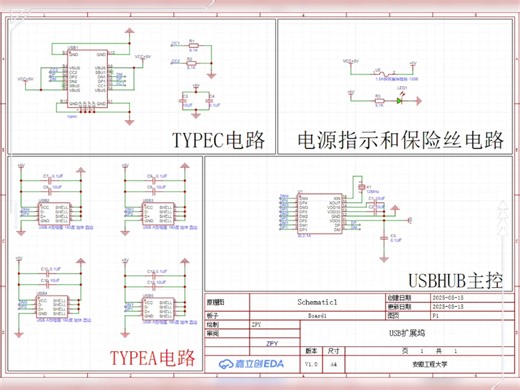
Task: Select resistor R3 beside LED1
Action: (379, 101)
